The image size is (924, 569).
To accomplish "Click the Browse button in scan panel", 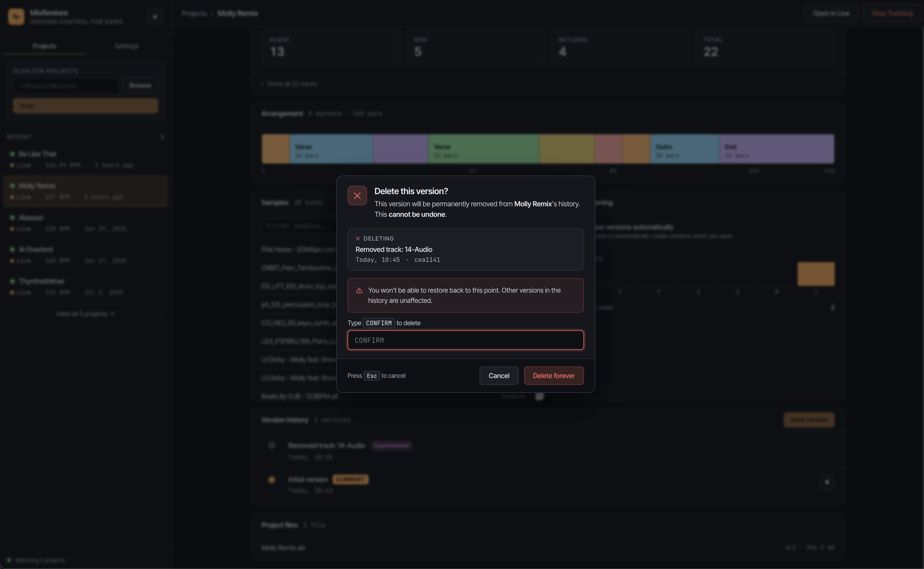I will point(140,86).
